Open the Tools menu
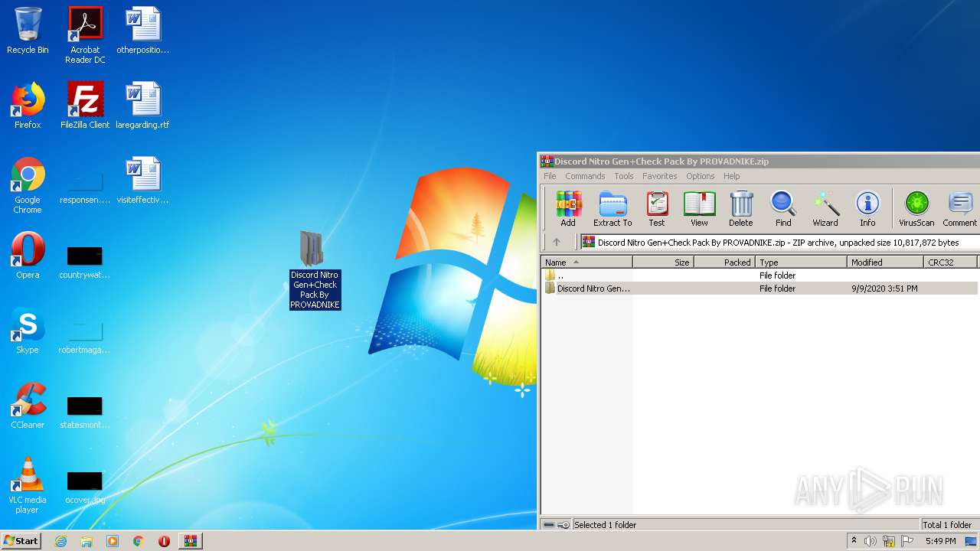The height and width of the screenshot is (551, 980). (x=624, y=176)
